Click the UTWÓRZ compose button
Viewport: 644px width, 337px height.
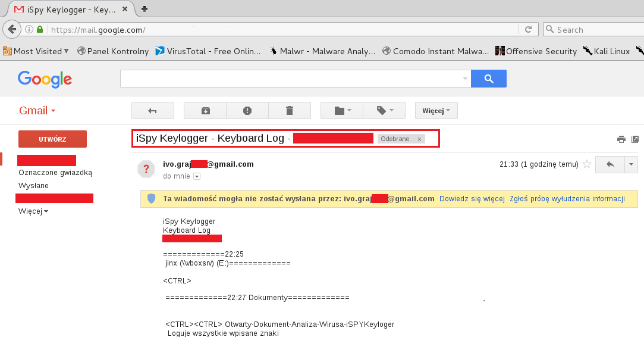52,139
